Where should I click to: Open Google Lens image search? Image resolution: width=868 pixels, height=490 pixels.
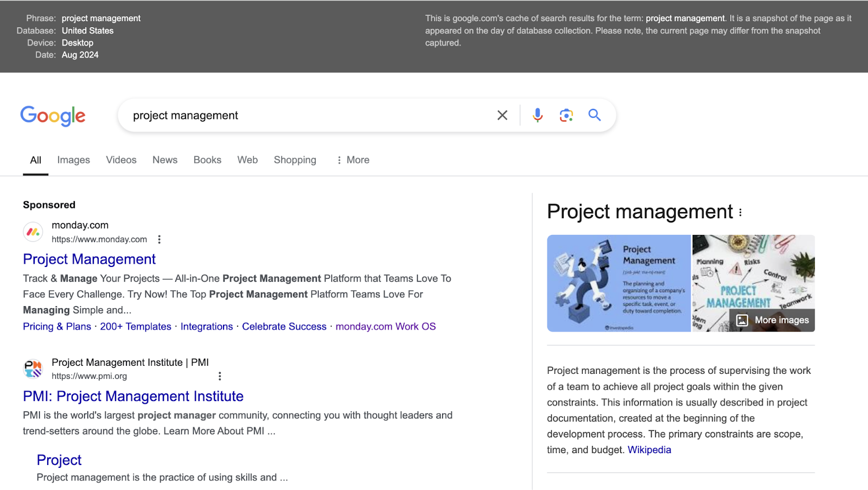[x=566, y=115]
